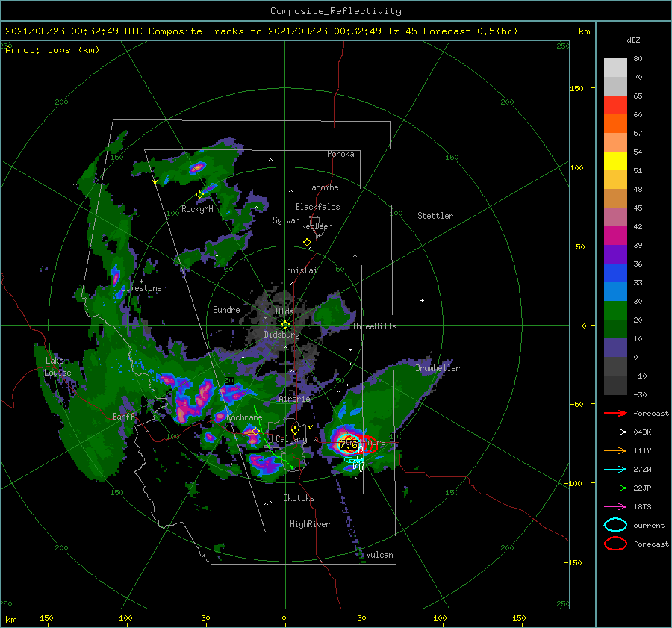Click the Banff city label

[123, 416]
